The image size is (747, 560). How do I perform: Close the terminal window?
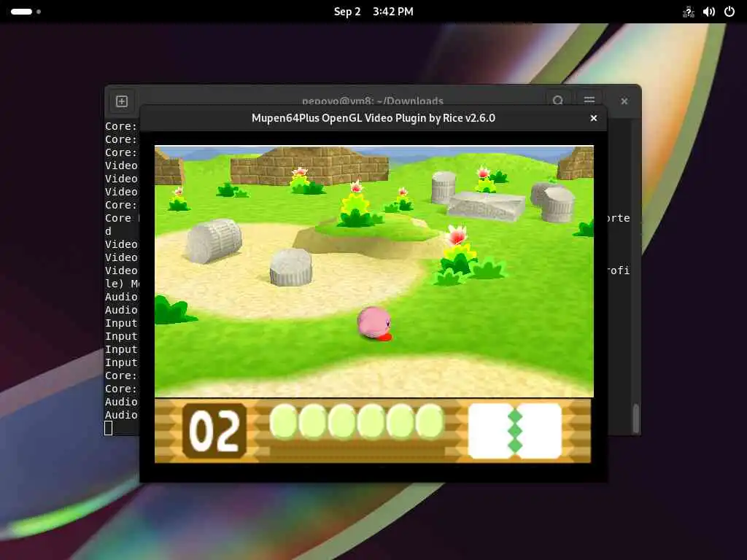point(624,101)
